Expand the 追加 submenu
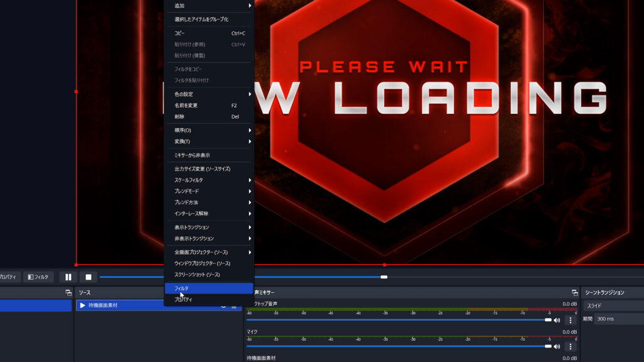644x362 pixels. pos(209,6)
